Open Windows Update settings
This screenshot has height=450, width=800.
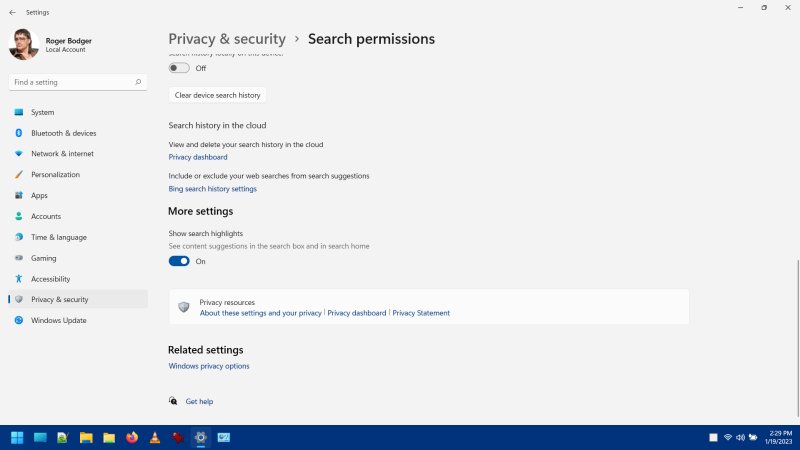[58, 321]
